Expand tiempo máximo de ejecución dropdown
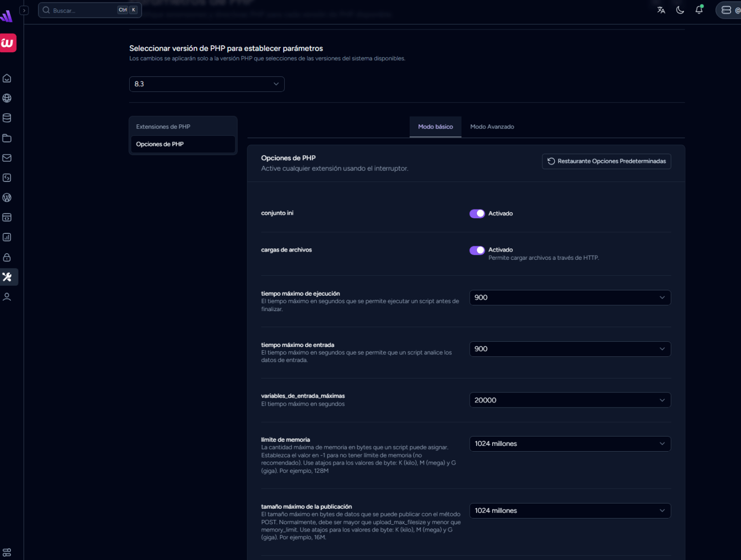741x560 pixels. 569,298
